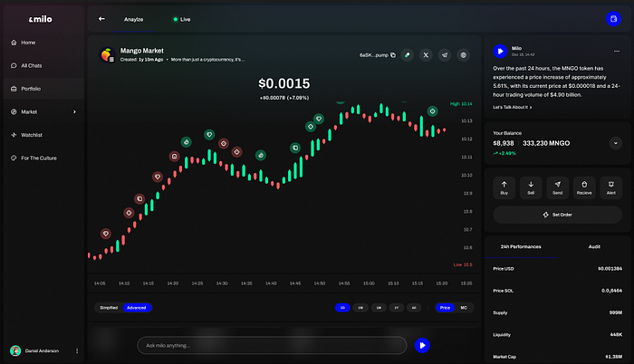Open the Telegram link icon
Screen dimensions: 634x364
coord(444,55)
